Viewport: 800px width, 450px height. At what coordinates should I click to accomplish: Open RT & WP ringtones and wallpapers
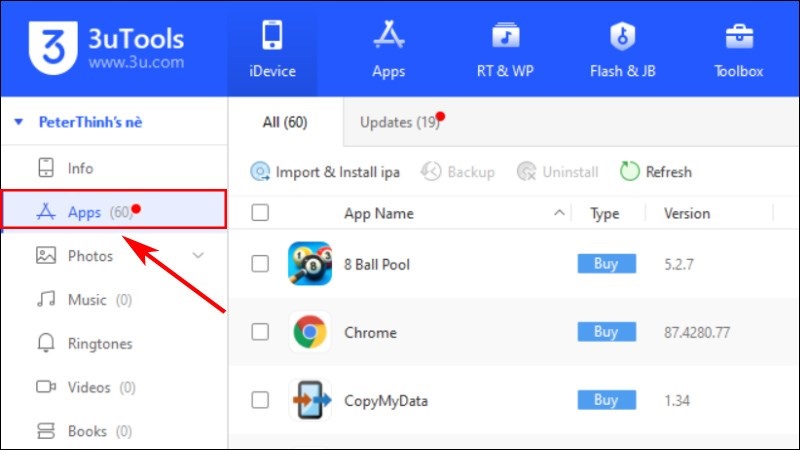(505, 49)
